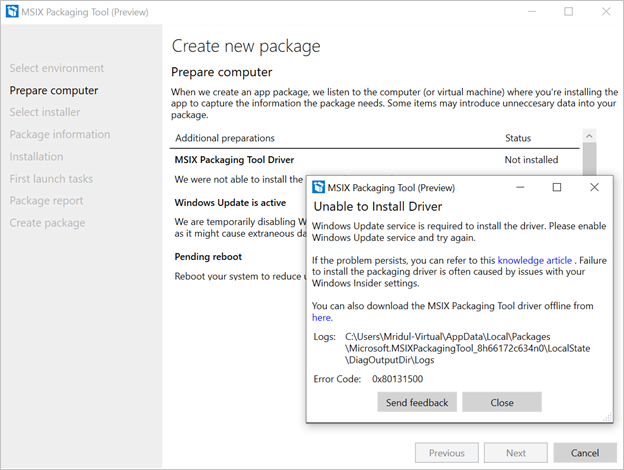Minimize the error dialog window

click(x=520, y=187)
